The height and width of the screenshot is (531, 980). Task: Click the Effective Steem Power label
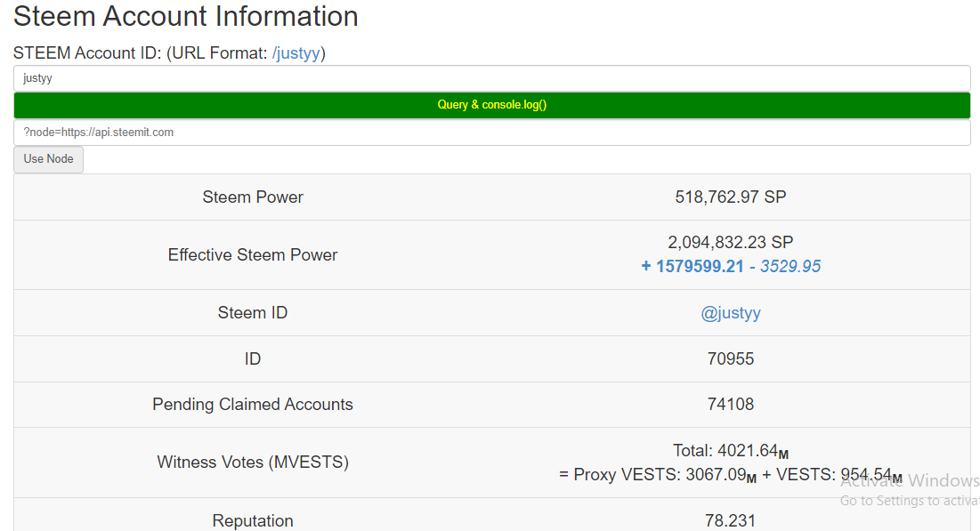253,255
